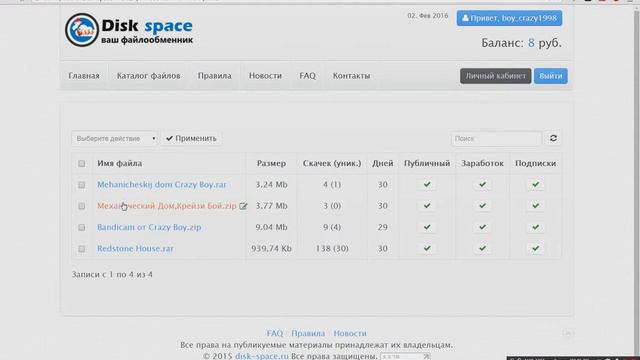Image resolution: width=640 pixels, height=360 pixels.
Task: Click footer FAQ link
Action: pyautogui.click(x=275, y=333)
